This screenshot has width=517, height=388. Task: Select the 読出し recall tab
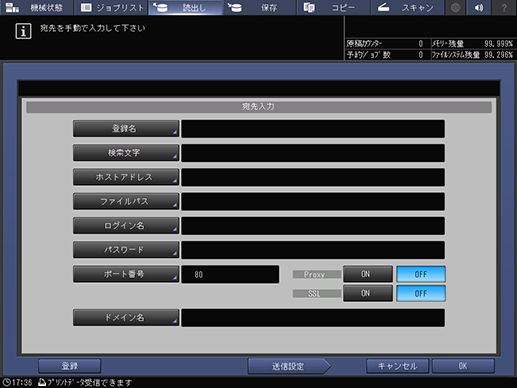[x=185, y=7]
